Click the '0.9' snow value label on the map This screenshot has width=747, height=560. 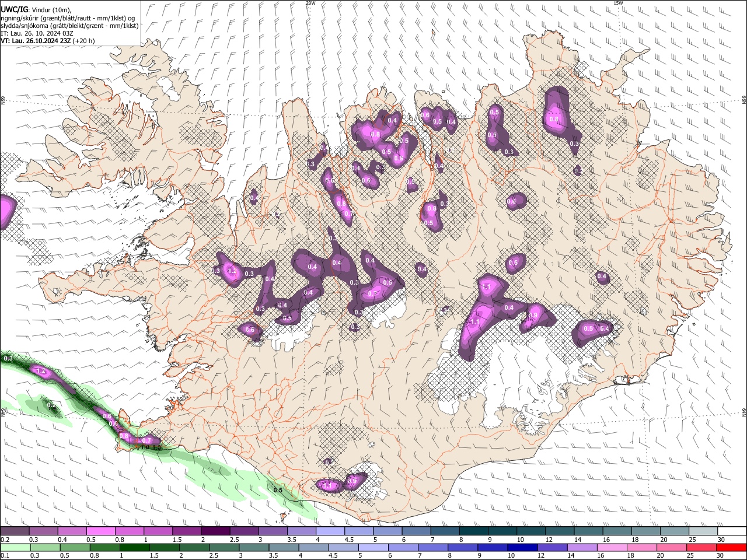(x=532, y=316)
